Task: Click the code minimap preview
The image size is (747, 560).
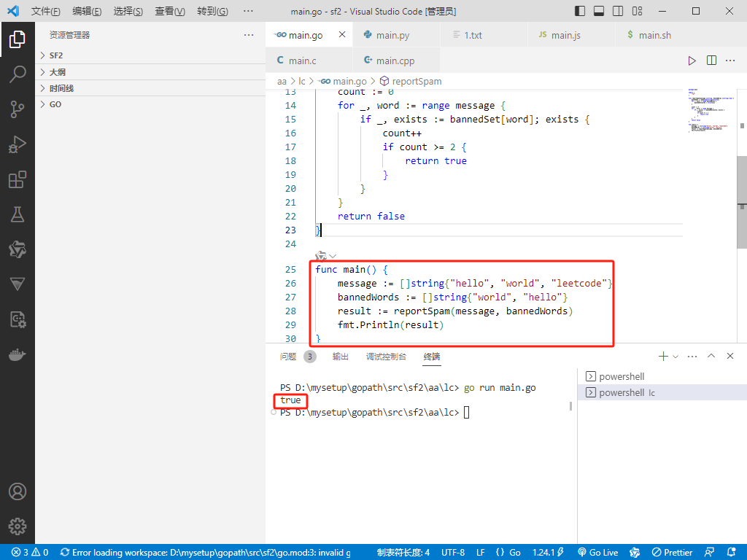Action: pyautogui.click(x=709, y=111)
